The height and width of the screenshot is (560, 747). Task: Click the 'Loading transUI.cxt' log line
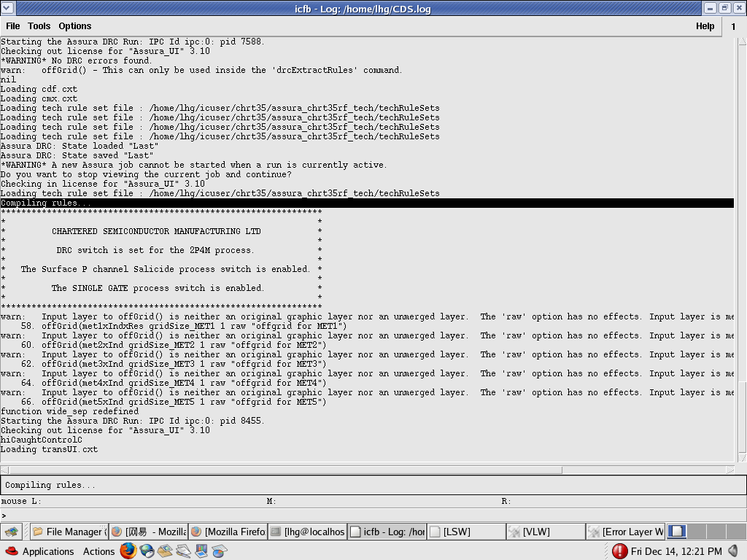tap(49, 449)
